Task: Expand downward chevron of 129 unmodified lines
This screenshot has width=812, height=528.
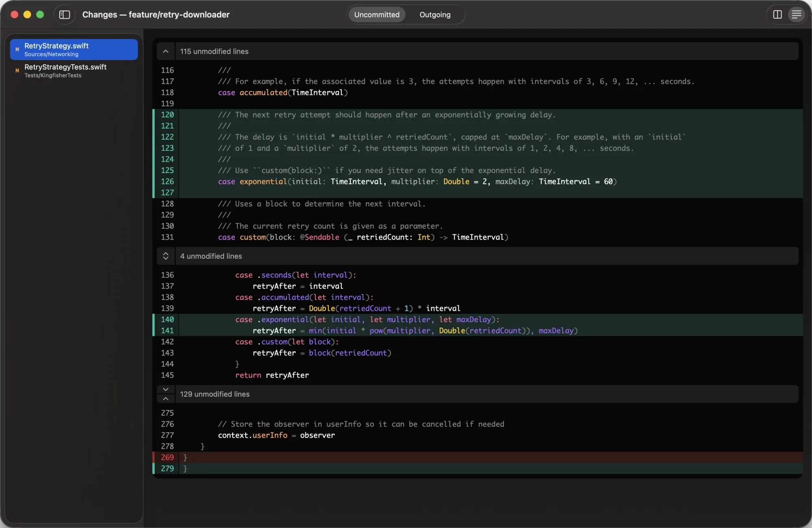Action: [166, 390]
